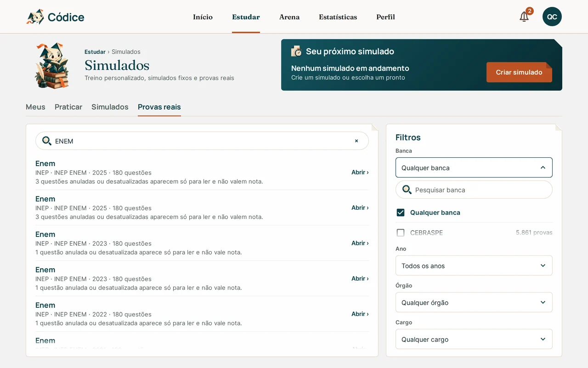Click the Códice brand name
The image size is (588, 368).
[x=66, y=17]
